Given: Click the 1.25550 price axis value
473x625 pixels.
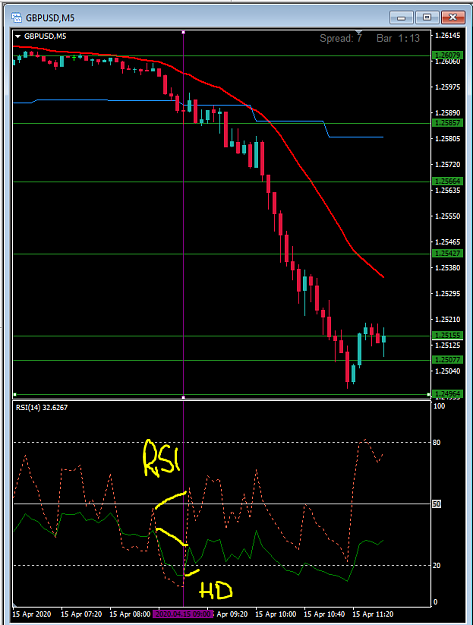Looking at the screenshot, I should 447,216.
